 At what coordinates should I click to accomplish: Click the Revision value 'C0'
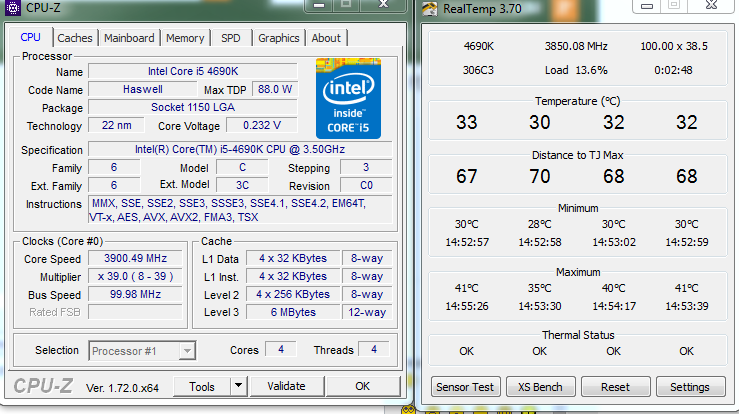coord(366,185)
